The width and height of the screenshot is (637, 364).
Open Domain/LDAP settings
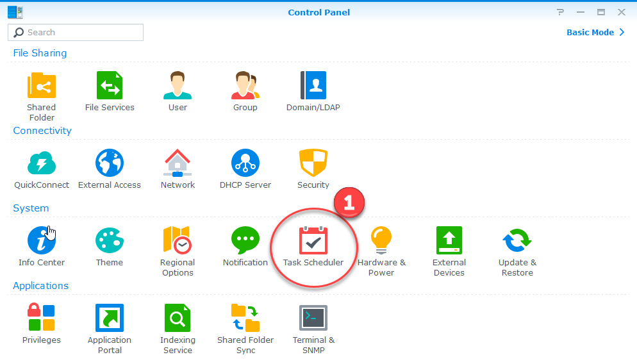pos(313,86)
